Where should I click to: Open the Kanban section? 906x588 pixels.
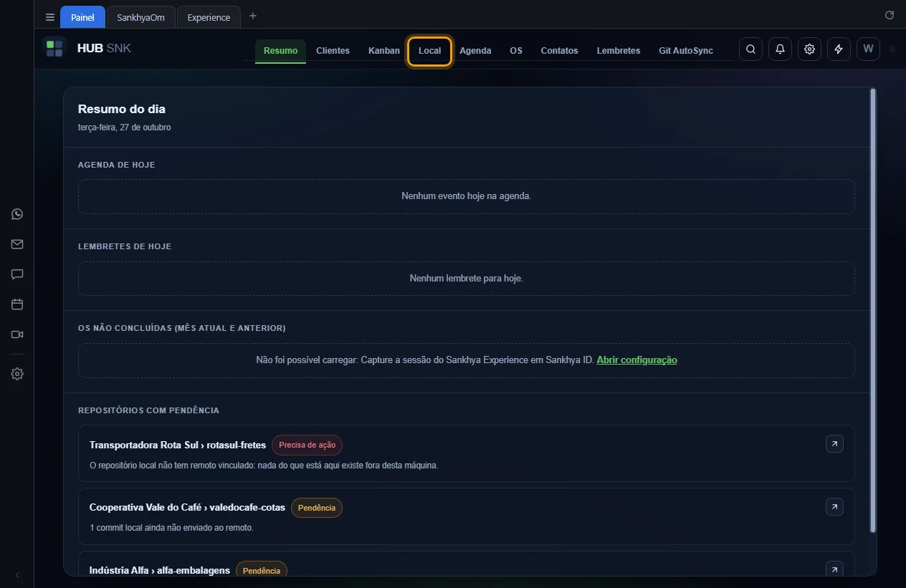384,50
